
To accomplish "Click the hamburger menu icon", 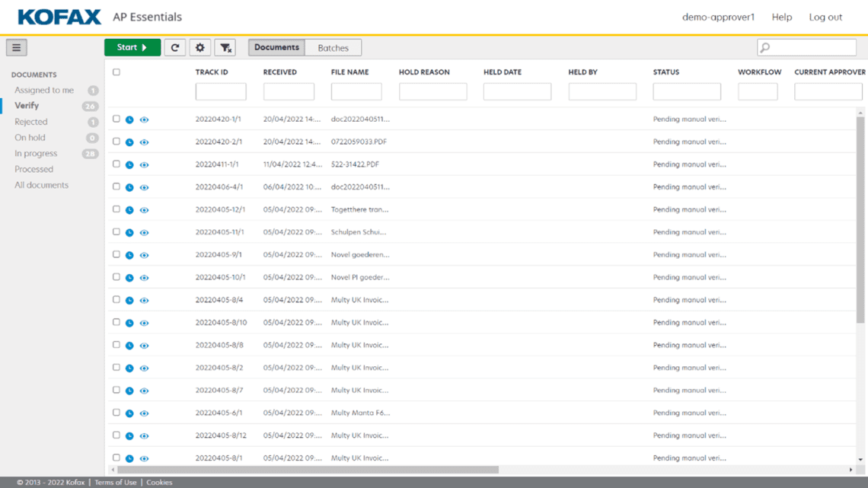I will (16, 47).
